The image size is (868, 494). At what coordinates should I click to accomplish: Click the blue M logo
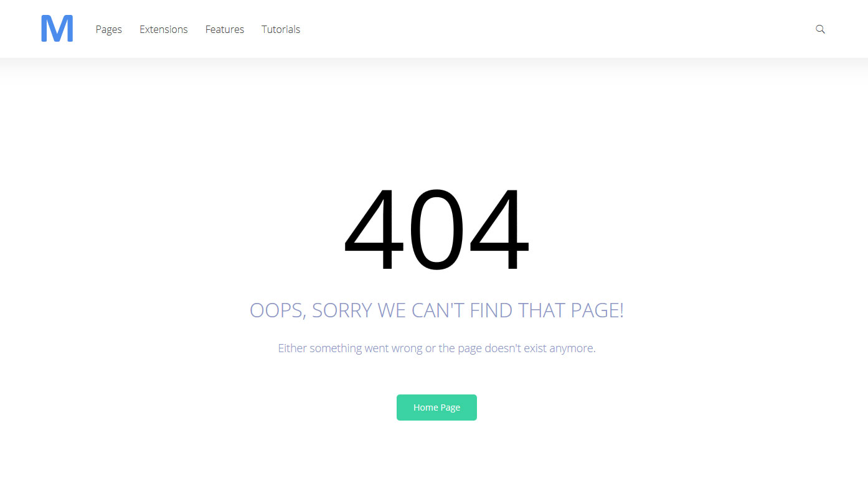(x=57, y=29)
